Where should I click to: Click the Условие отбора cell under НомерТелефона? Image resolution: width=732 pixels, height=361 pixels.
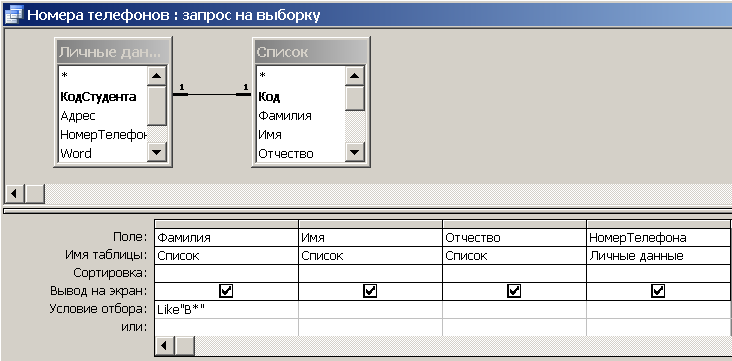pyautogui.click(x=658, y=310)
